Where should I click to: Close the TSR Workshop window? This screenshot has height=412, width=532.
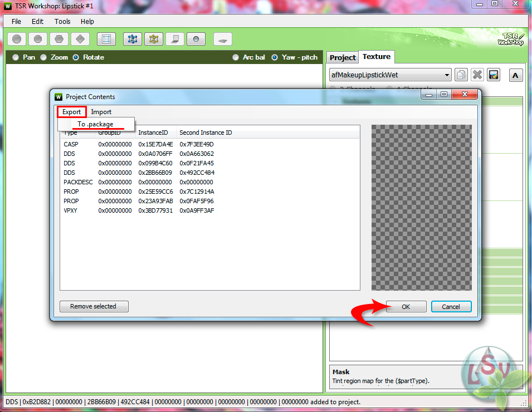516,4
